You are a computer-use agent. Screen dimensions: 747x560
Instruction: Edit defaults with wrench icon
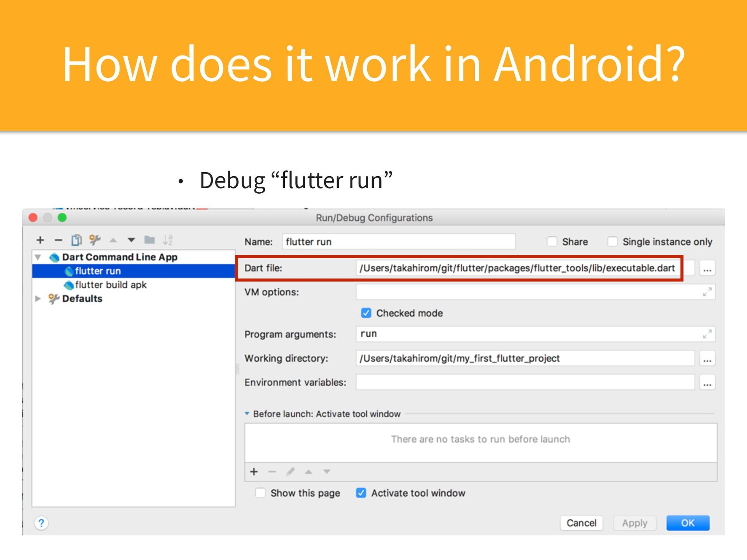pos(95,240)
